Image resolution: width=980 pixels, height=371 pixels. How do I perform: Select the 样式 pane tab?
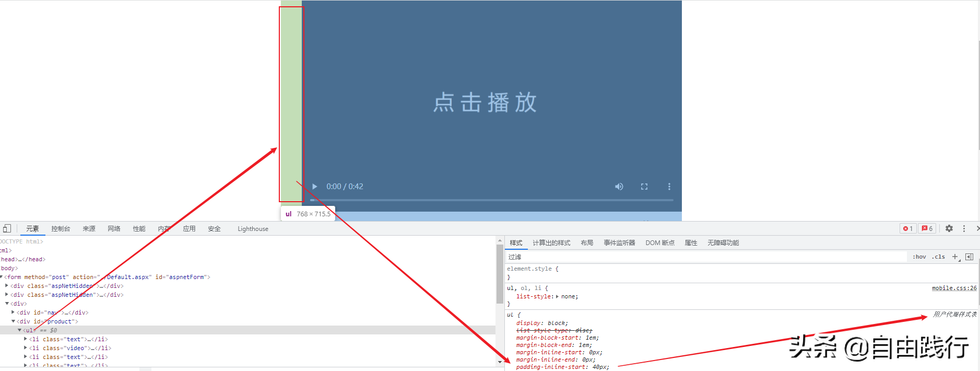point(516,243)
